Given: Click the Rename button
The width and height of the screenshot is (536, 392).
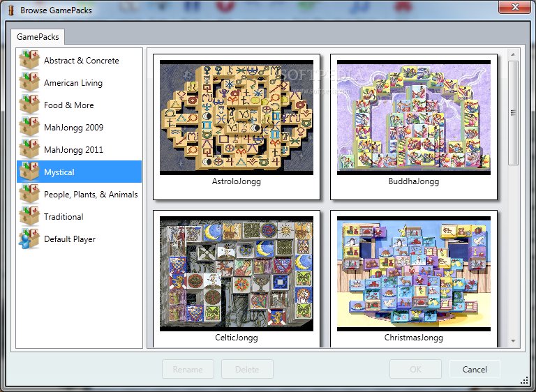Looking at the screenshot, I should (188, 369).
